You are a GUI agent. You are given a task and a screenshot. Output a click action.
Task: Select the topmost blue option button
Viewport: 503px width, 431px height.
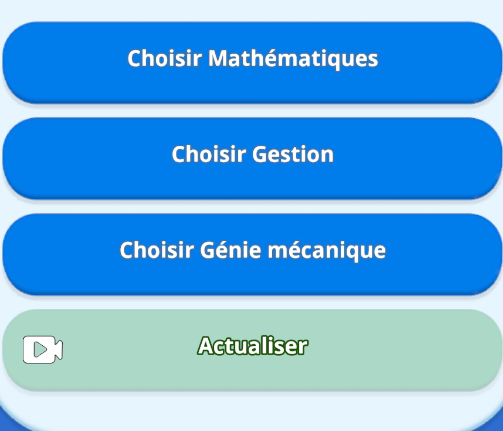(x=252, y=62)
